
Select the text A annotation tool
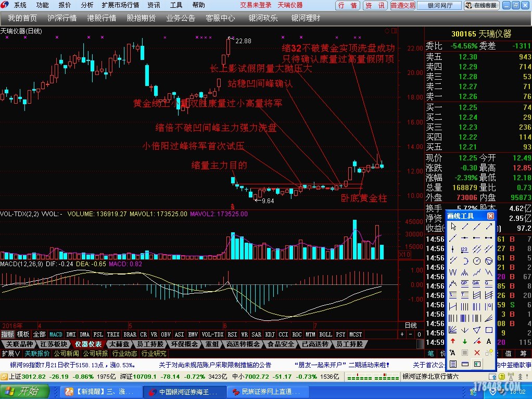tap(489, 341)
